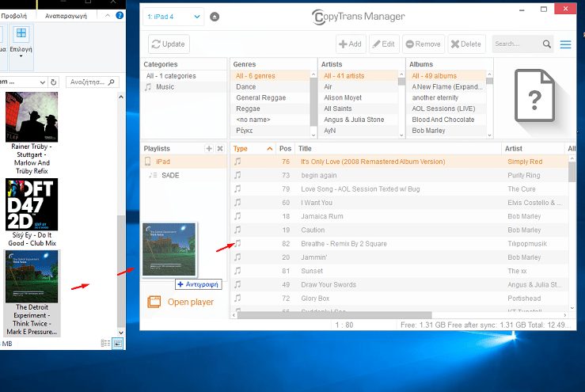Select the SADE playlist
The image size is (585, 392).
170,175
